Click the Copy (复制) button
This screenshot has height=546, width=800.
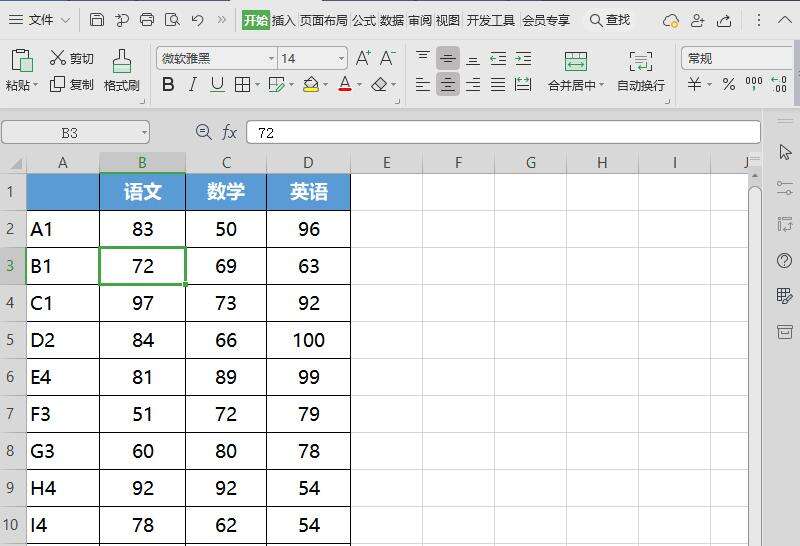coord(71,84)
